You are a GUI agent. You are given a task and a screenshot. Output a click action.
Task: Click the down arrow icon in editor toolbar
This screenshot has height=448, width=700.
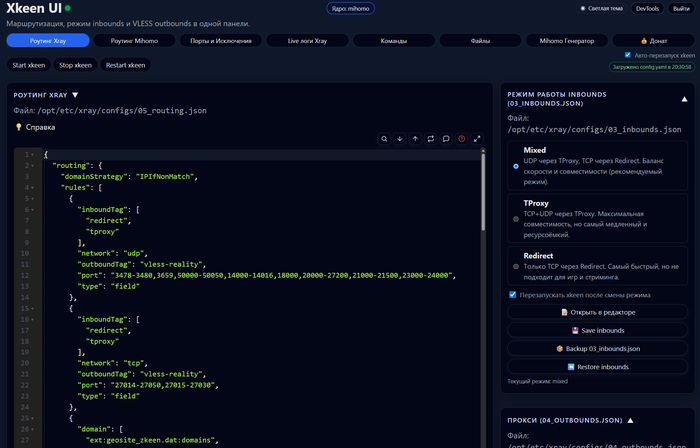(x=400, y=139)
